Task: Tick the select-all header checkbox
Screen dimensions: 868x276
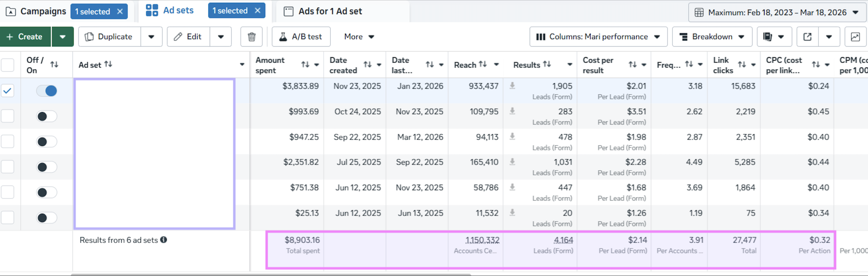Action: (8, 65)
